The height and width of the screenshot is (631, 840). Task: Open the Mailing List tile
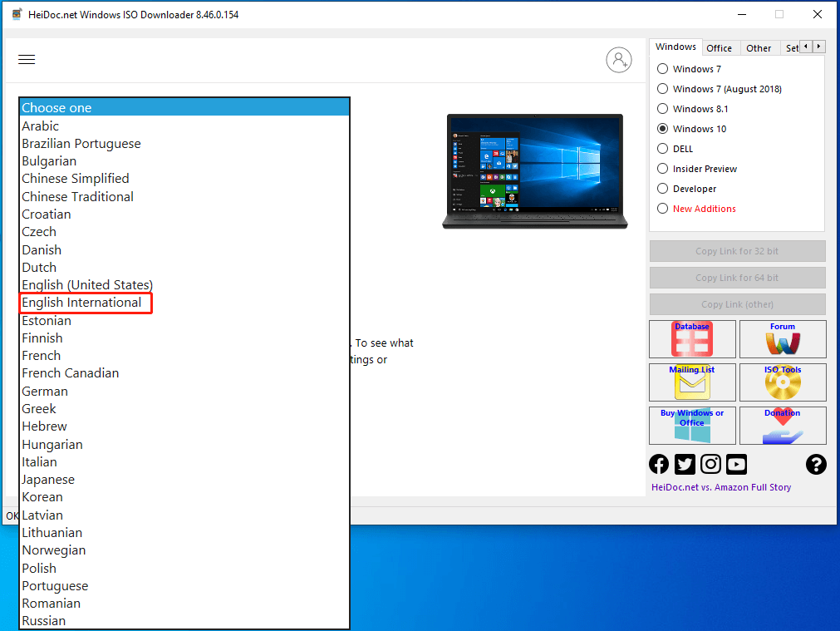pyautogui.click(x=692, y=382)
